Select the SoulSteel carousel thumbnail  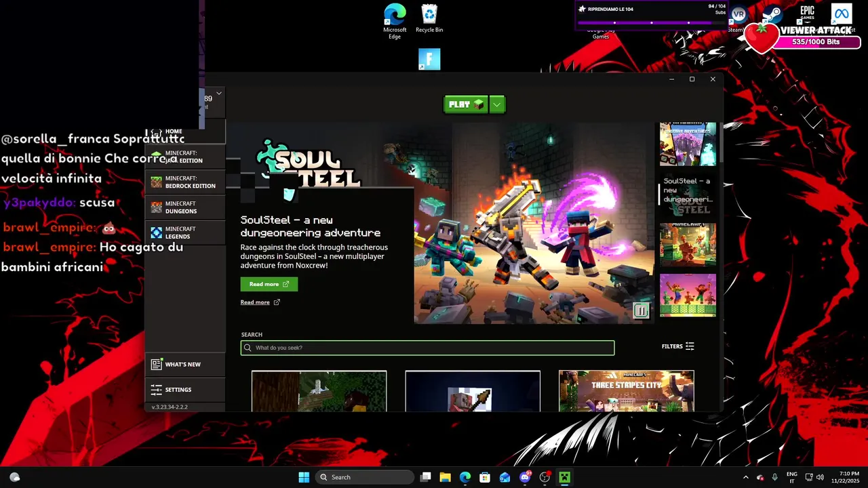(x=688, y=195)
